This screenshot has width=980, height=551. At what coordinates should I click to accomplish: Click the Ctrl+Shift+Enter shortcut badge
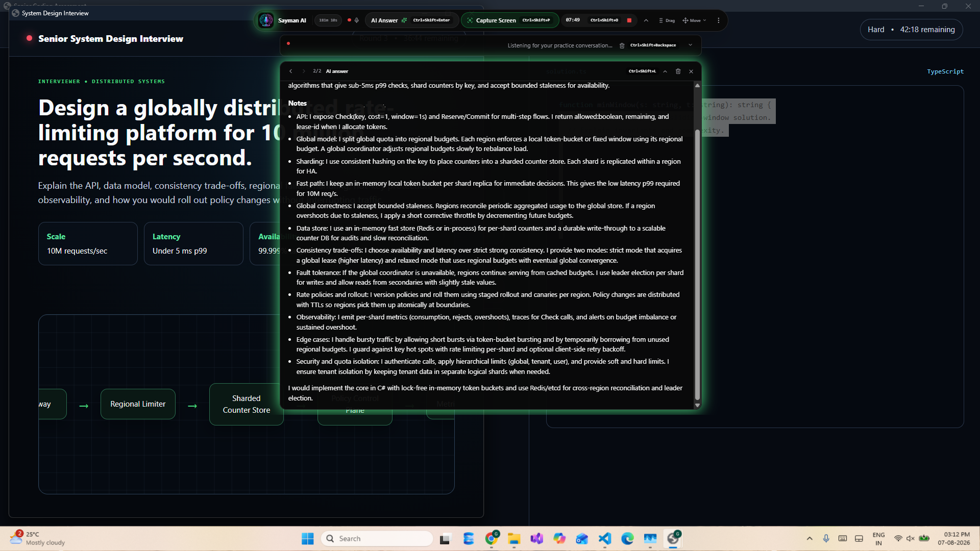click(x=431, y=20)
